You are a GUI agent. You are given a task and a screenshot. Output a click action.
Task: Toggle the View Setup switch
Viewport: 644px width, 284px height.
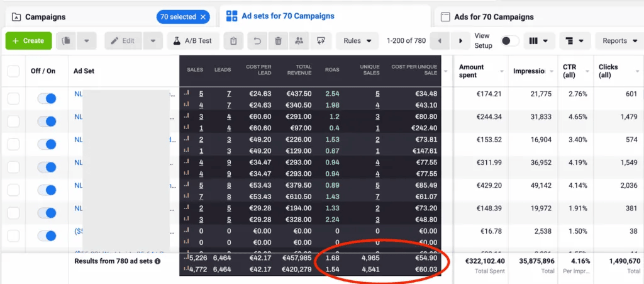click(509, 41)
